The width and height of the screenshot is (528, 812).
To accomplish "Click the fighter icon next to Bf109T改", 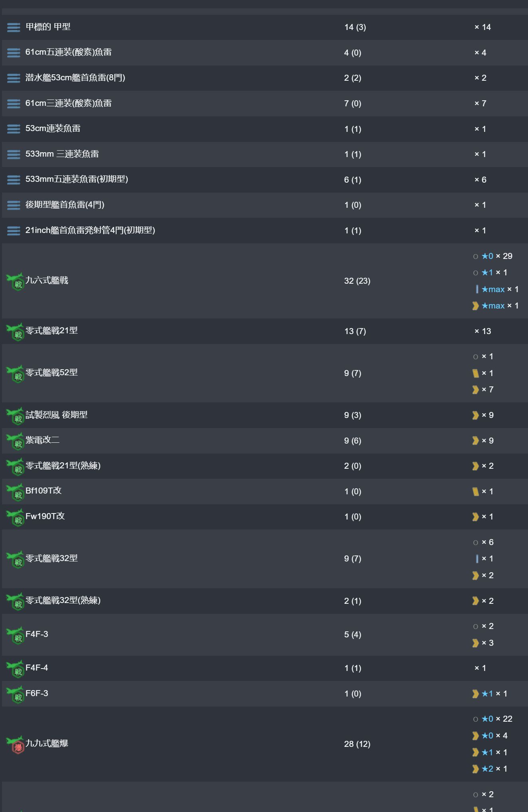I will [x=15, y=492].
